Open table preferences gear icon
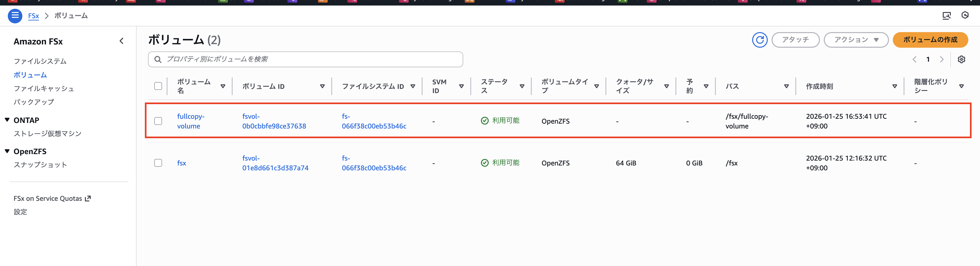This screenshot has width=980, height=266. point(961,59)
